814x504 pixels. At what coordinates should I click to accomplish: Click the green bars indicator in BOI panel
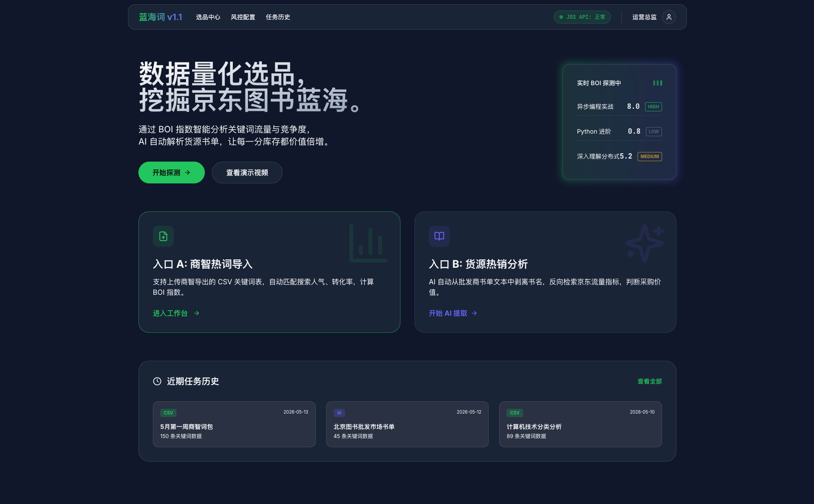pos(658,83)
